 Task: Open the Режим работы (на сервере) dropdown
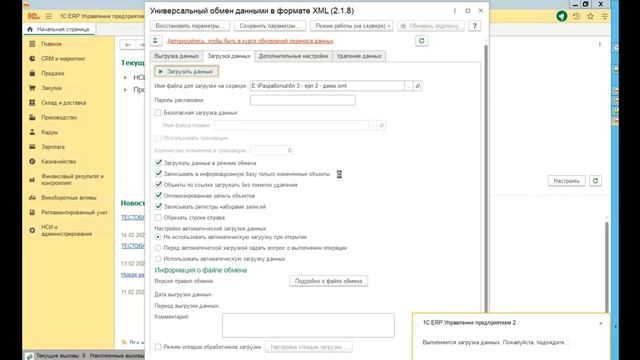pos(351,26)
